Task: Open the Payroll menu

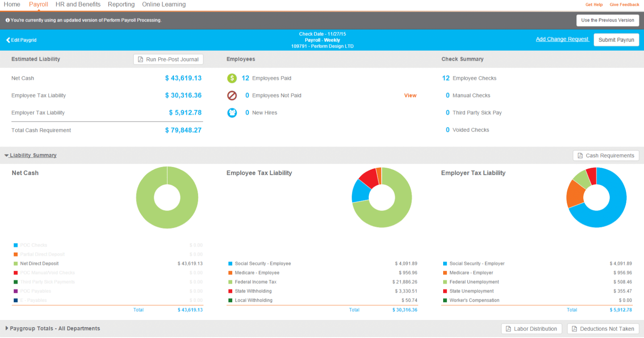Action: click(39, 4)
